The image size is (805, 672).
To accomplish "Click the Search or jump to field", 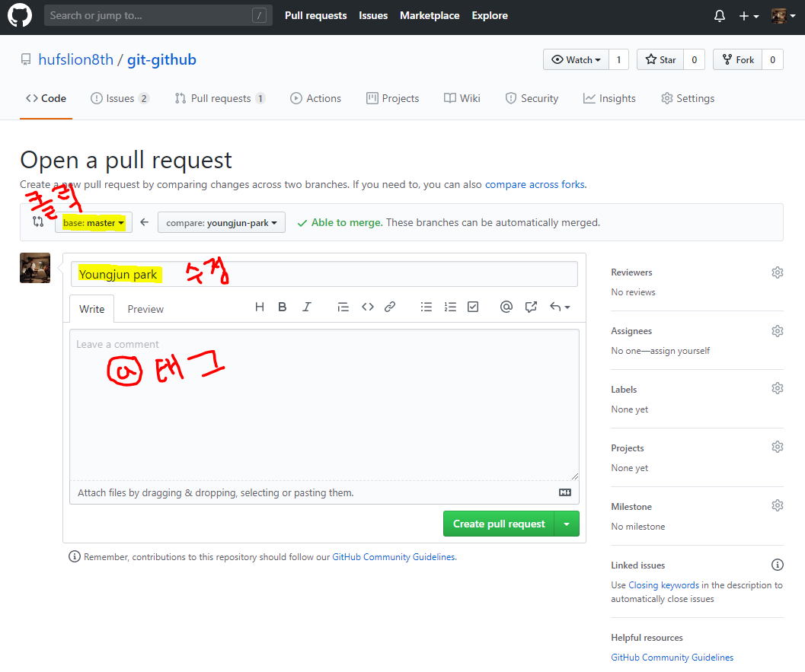I will point(158,16).
